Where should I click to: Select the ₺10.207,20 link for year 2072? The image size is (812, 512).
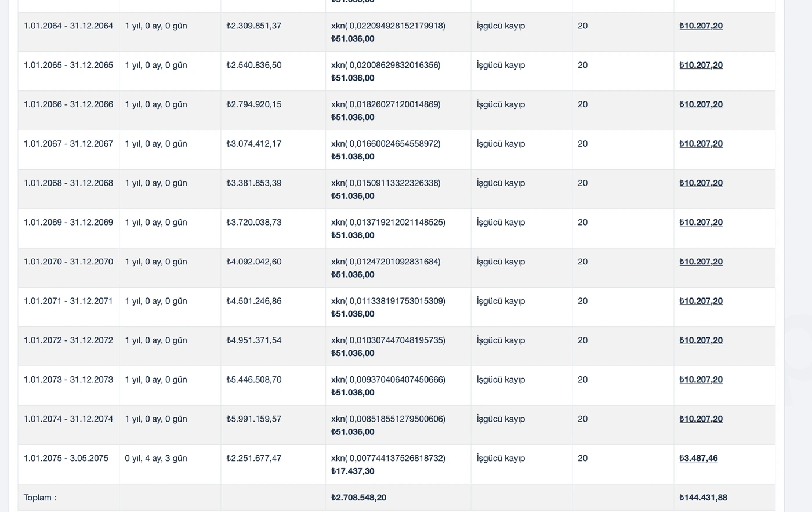pos(701,340)
